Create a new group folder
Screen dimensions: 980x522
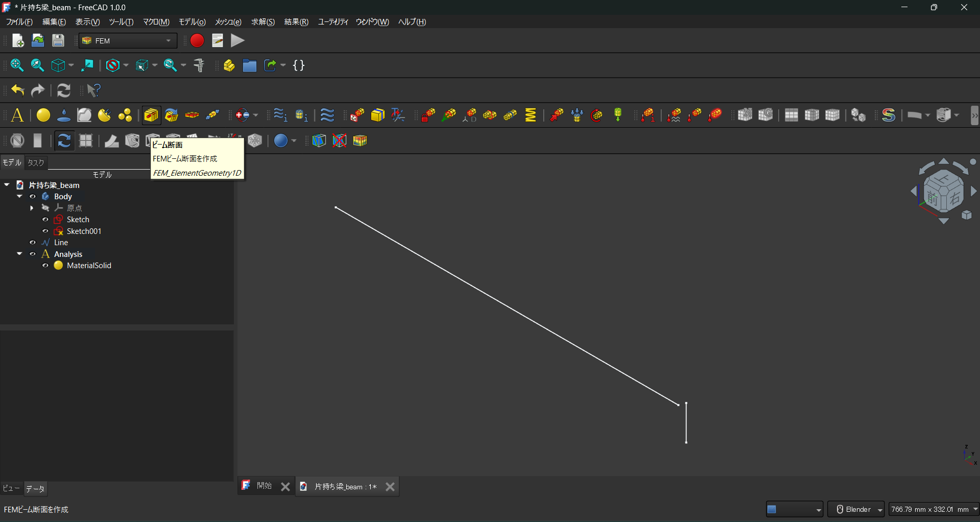249,65
